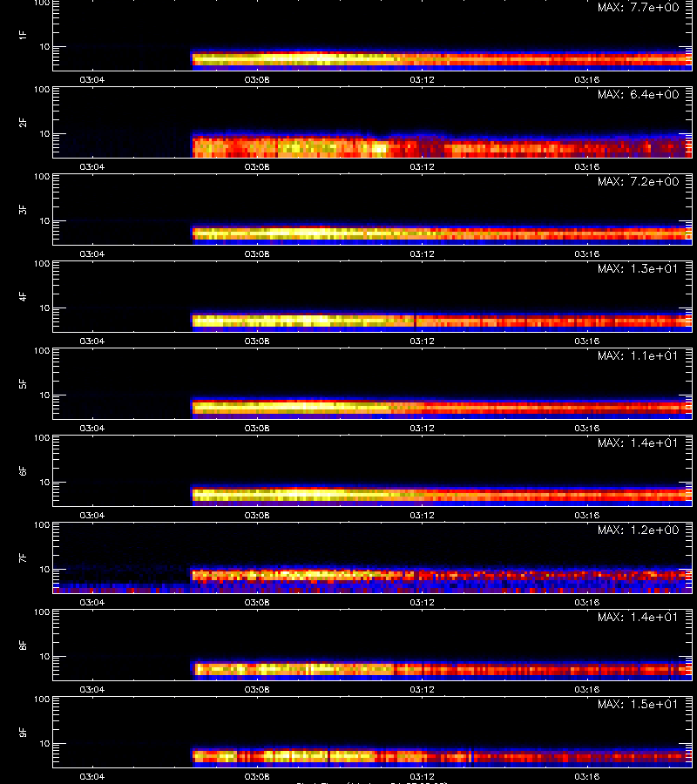Click the '10' y-axis label of panel 5F
The width and height of the screenshot is (697, 784).
(x=45, y=395)
